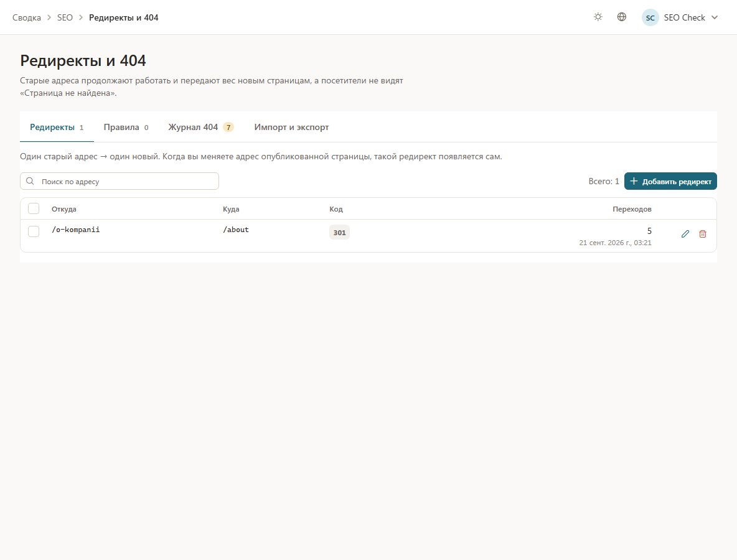Expand the SEO Check account dropdown
The height and width of the screenshot is (560, 737).
click(x=680, y=17)
